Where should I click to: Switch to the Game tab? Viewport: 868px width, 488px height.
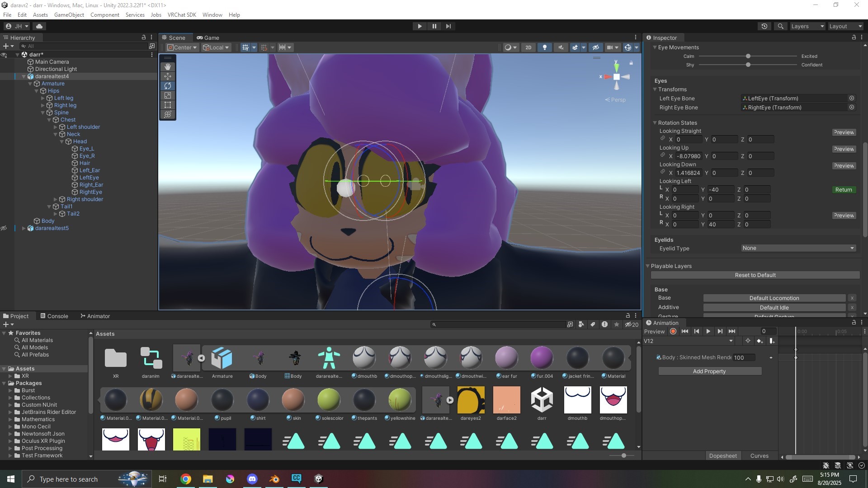(208, 38)
